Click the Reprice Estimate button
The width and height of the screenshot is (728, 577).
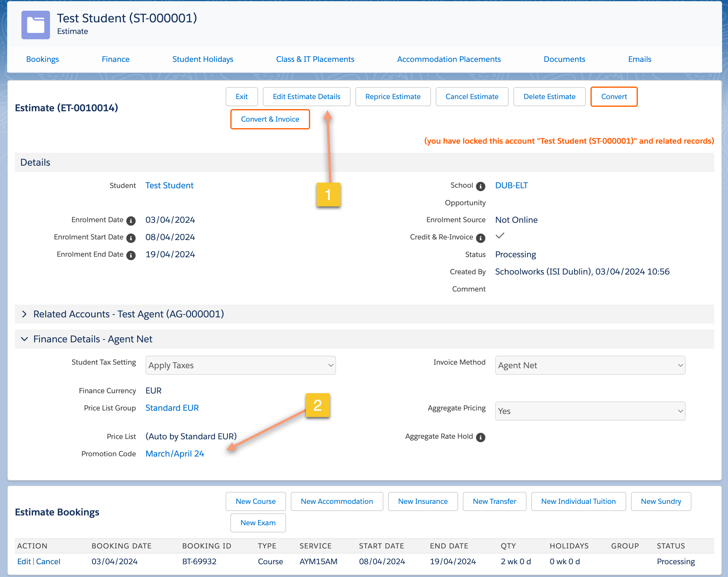(393, 96)
